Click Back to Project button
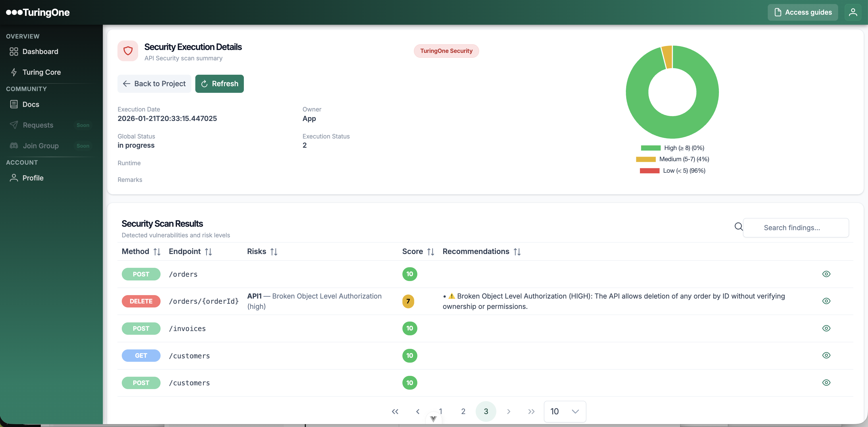868x427 pixels. (x=154, y=84)
